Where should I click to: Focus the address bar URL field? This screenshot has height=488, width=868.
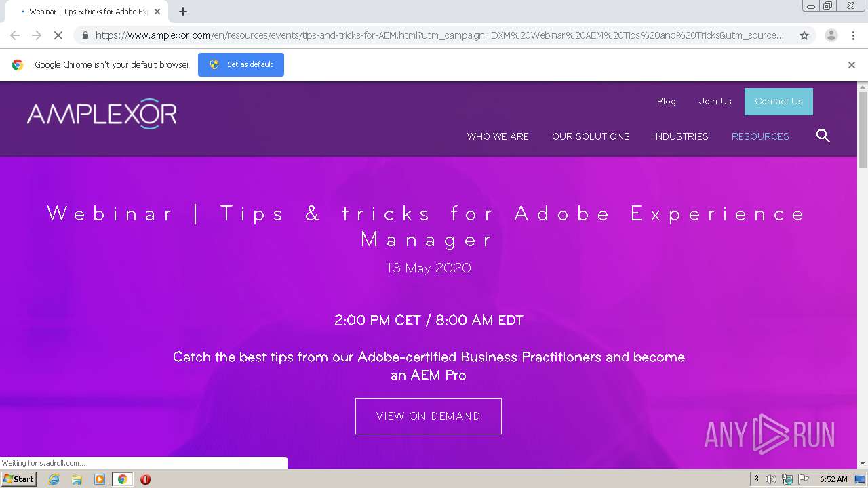click(x=439, y=35)
